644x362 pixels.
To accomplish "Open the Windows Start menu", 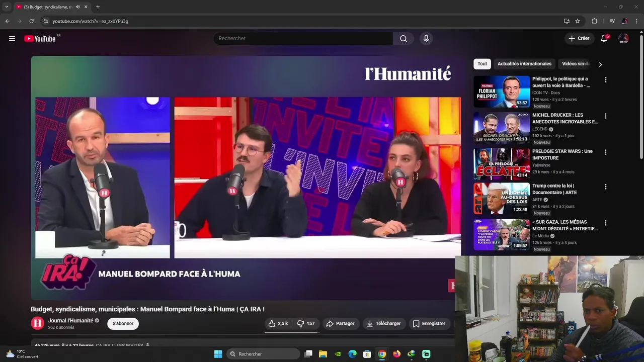I will pyautogui.click(x=218, y=354).
